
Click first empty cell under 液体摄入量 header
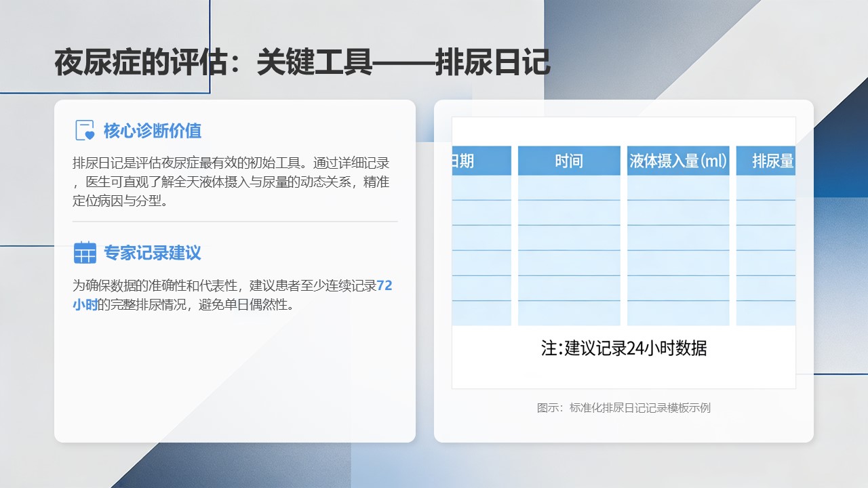pyautogui.click(x=677, y=188)
